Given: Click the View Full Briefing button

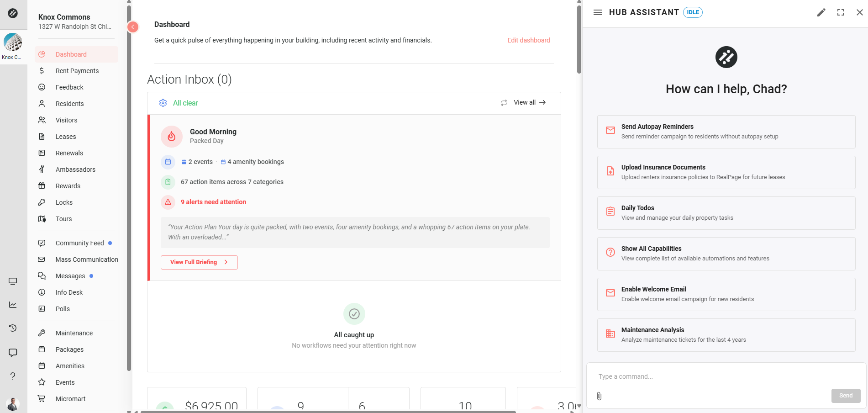Looking at the screenshot, I should pyautogui.click(x=199, y=262).
